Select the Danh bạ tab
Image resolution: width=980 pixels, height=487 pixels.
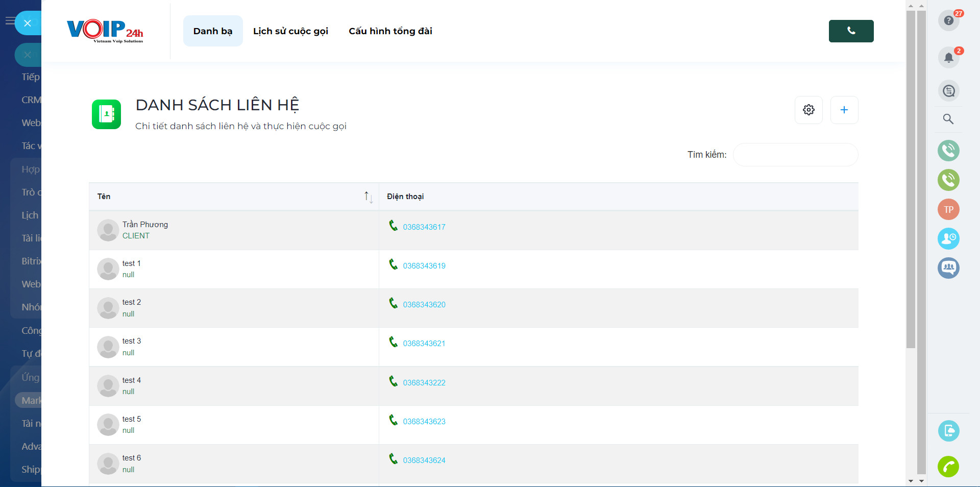click(x=213, y=31)
